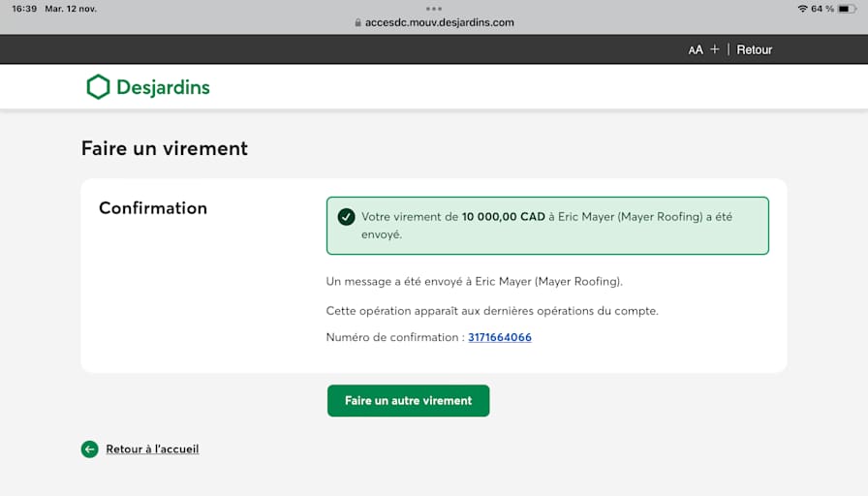Tap the 16:39 clock in status bar
The width and height of the screenshot is (868, 496).
click(x=24, y=9)
